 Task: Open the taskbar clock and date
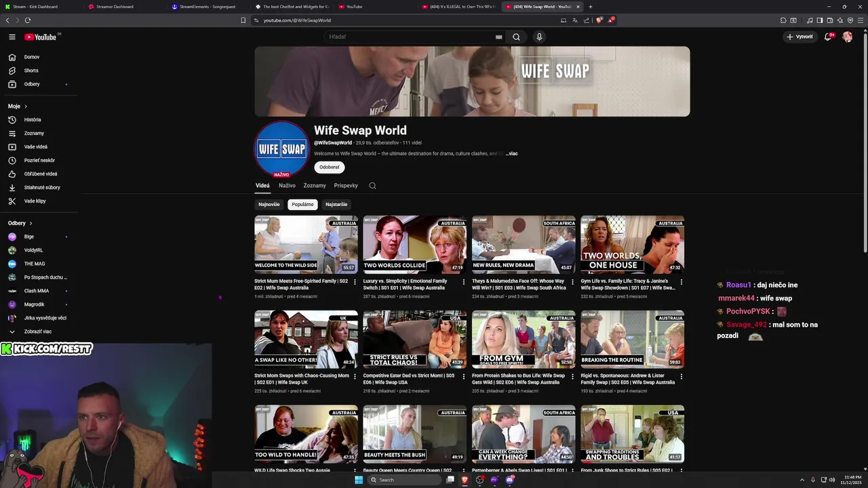pos(852,480)
